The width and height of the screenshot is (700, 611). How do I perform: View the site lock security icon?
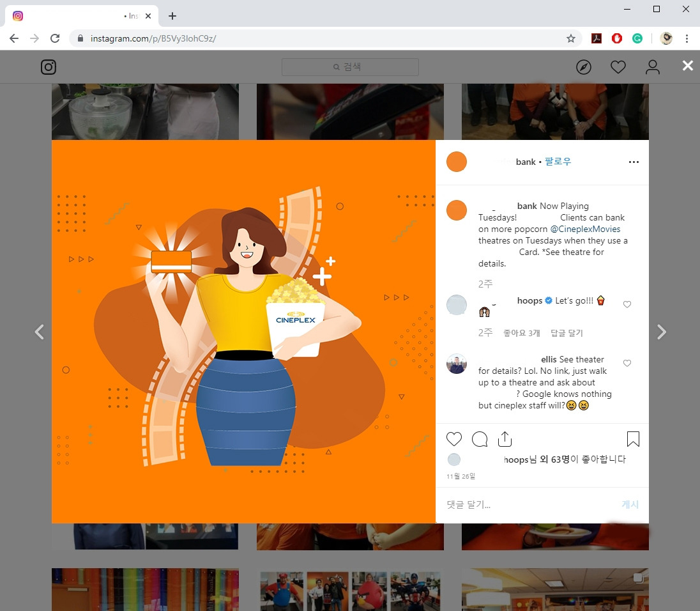click(x=80, y=38)
